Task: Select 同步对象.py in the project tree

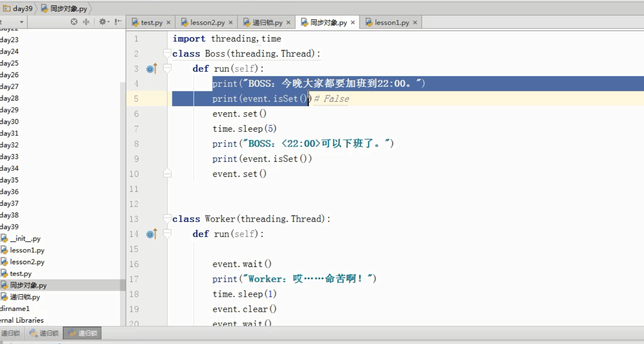Action: 28,285
